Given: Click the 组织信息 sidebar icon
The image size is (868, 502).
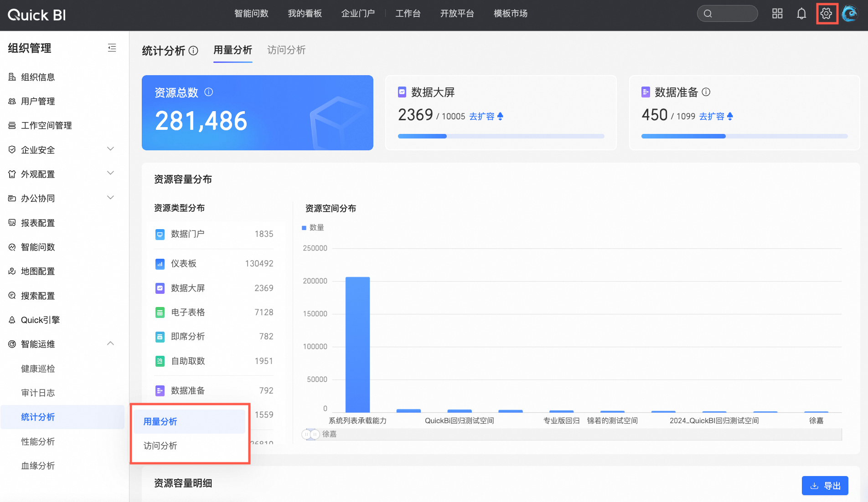Looking at the screenshot, I should point(12,77).
